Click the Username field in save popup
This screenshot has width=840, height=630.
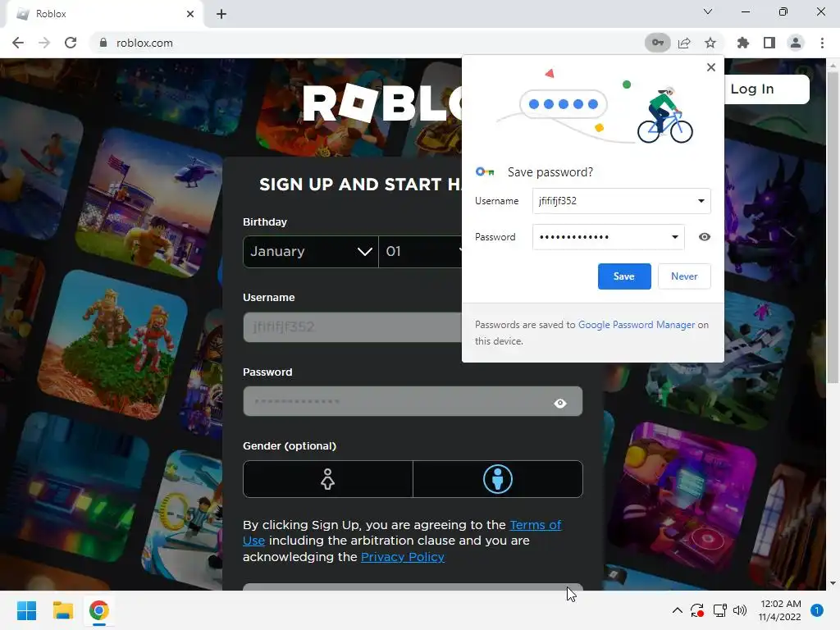(x=622, y=201)
